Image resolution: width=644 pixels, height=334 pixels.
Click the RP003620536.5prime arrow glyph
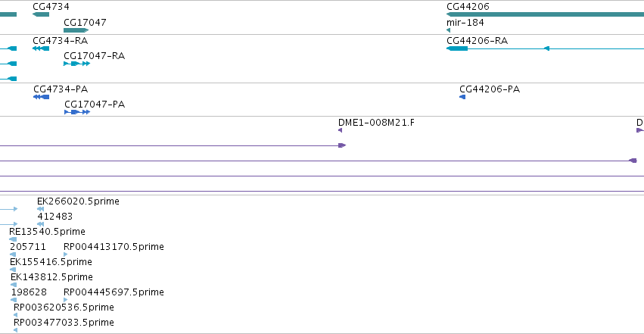16,316
